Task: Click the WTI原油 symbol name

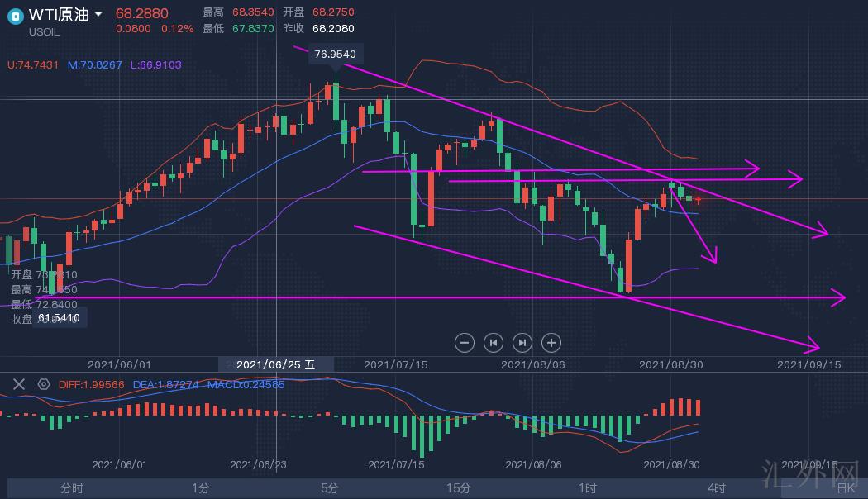Action: click(58, 14)
